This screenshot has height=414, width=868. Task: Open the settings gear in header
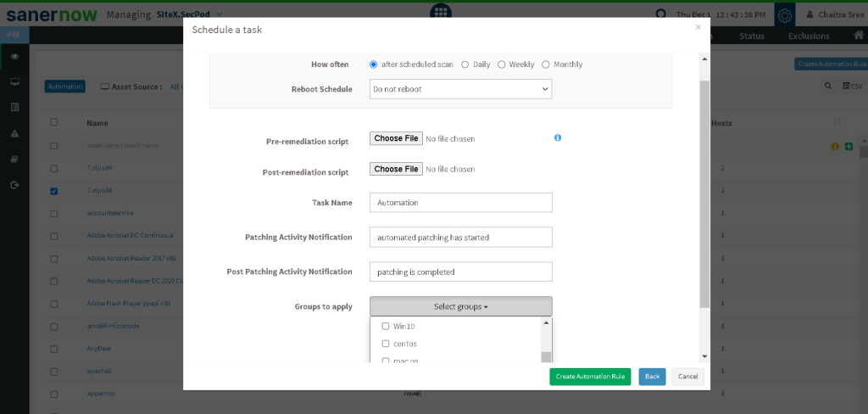click(784, 15)
